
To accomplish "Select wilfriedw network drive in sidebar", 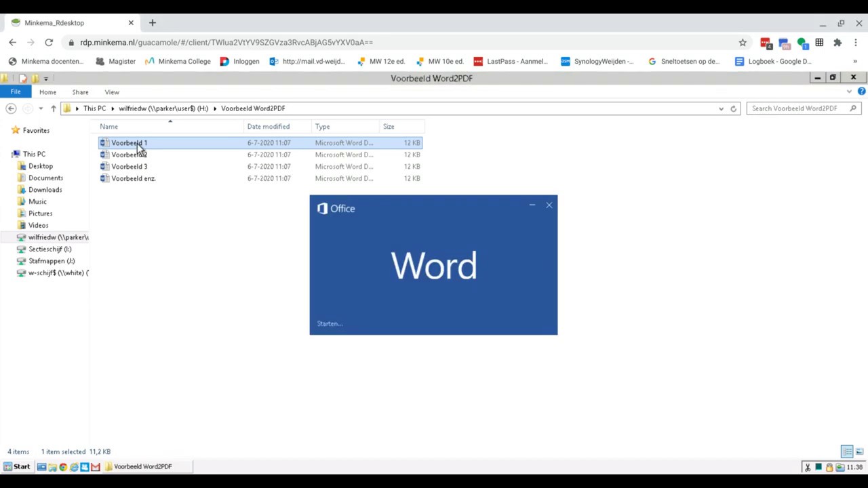I will point(53,237).
